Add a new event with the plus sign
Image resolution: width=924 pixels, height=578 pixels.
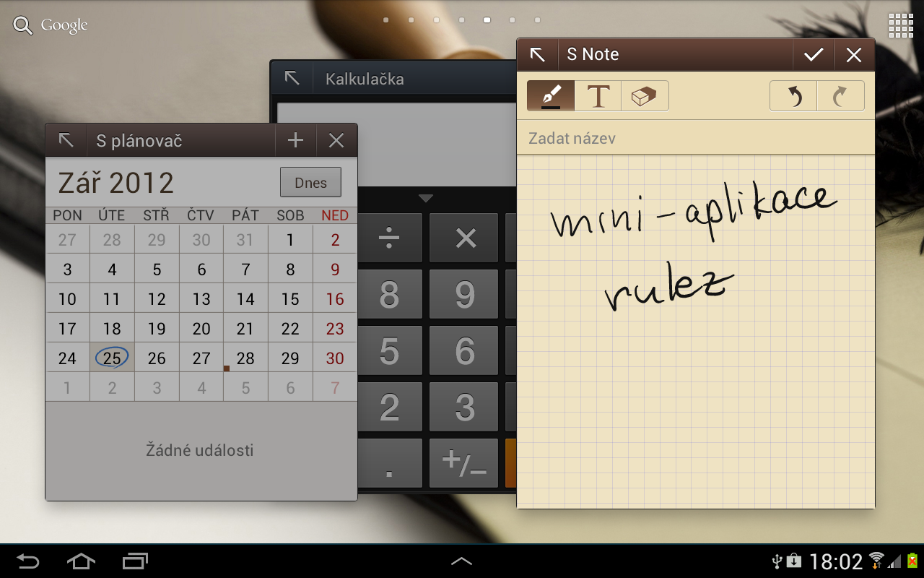pyautogui.click(x=296, y=140)
